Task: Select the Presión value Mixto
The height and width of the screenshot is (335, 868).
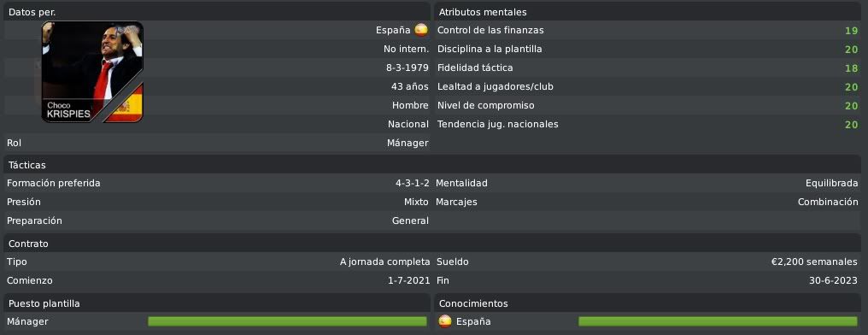Action: (x=416, y=202)
